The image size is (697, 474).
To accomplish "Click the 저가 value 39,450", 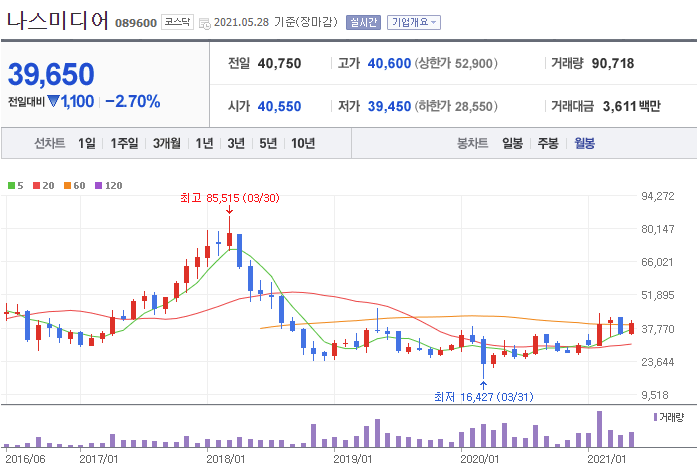I will tap(389, 106).
